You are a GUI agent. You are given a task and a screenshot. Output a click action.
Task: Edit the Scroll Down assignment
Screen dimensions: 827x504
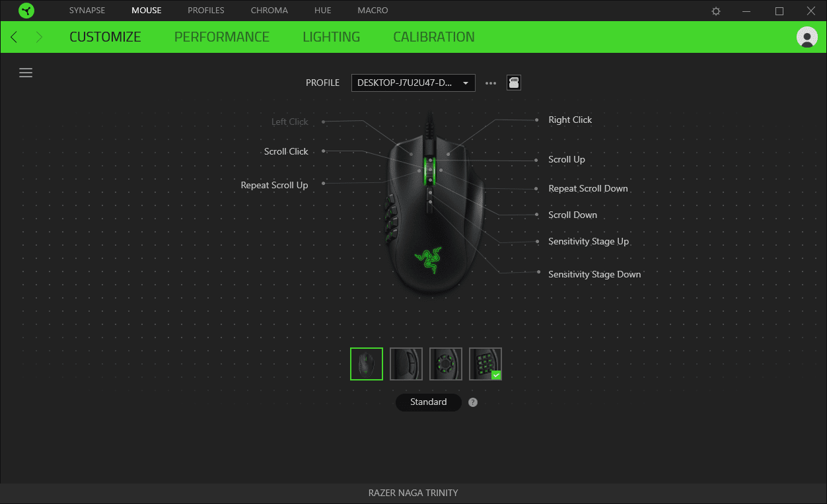click(x=573, y=215)
